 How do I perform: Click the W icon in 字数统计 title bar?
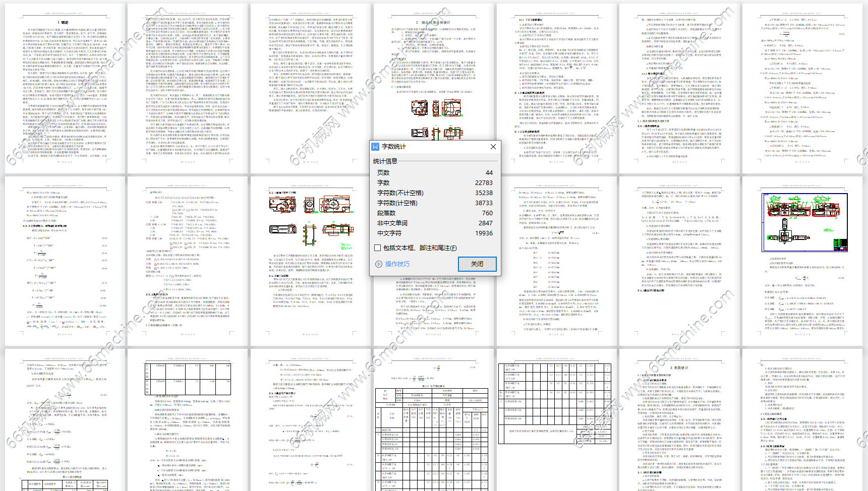375,147
